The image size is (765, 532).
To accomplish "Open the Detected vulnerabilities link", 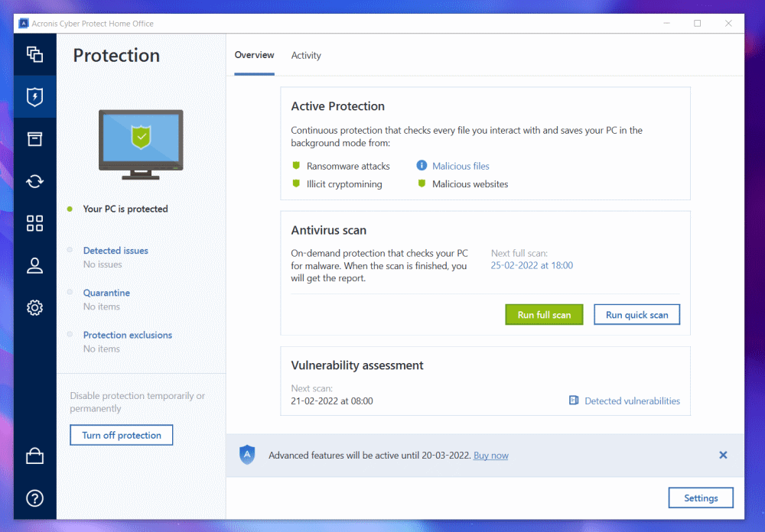I will click(x=633, y=401).
